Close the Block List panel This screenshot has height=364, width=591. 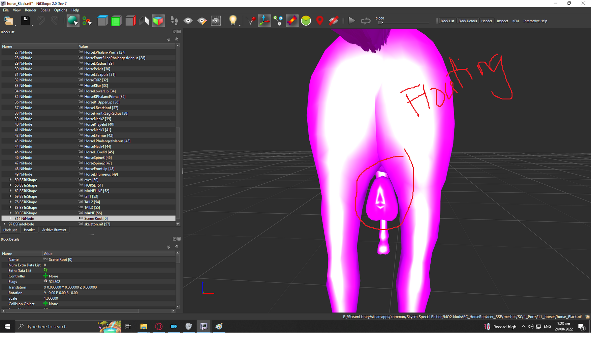point(179,32)
